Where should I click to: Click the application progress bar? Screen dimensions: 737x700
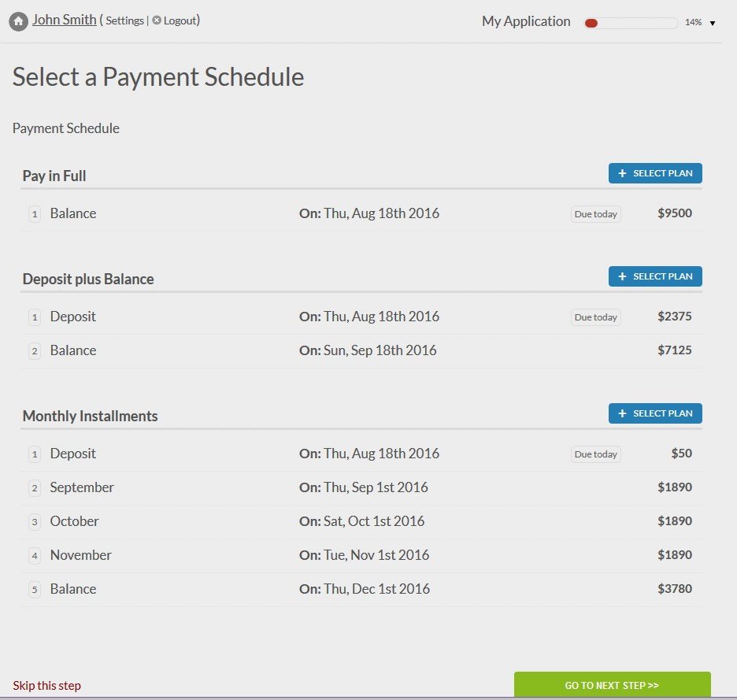(x=631, y=23)
